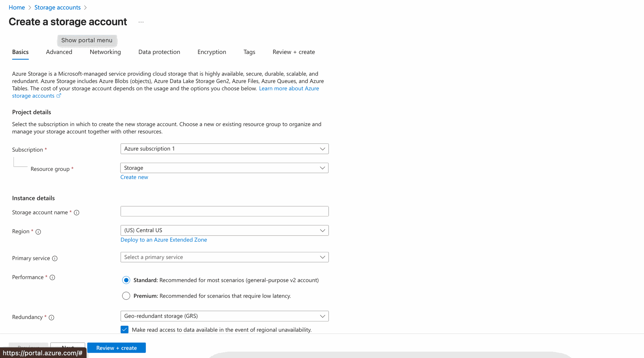Click the Storage account name text field
This screenshot has height=358, width=644.
point(224,211)
